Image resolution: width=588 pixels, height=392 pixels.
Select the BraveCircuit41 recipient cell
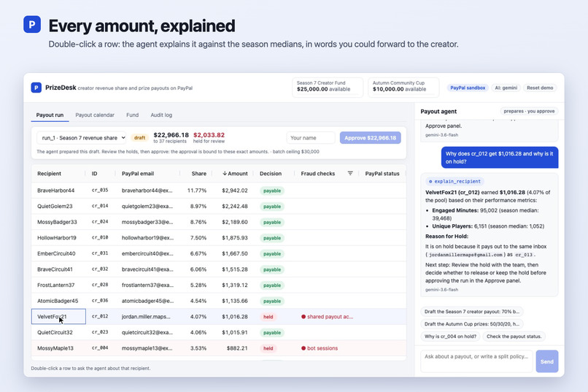(x=58, y=269)
